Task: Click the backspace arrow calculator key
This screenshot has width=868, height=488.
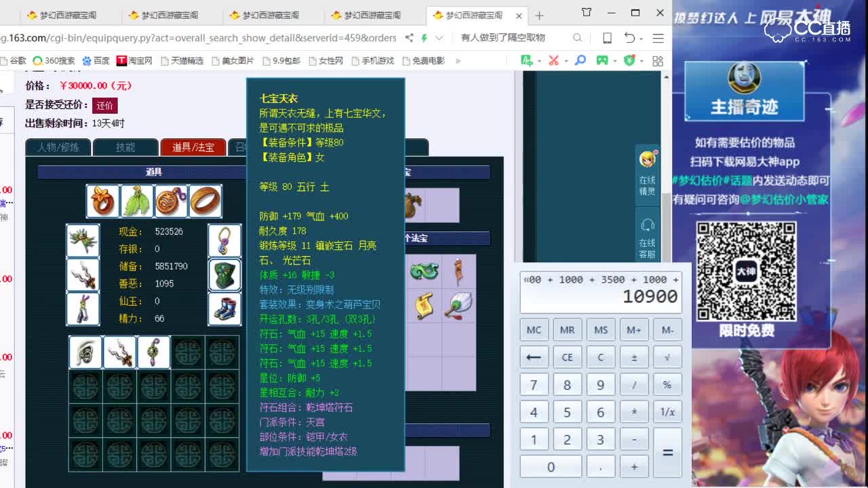Action: tap(534, 357)
